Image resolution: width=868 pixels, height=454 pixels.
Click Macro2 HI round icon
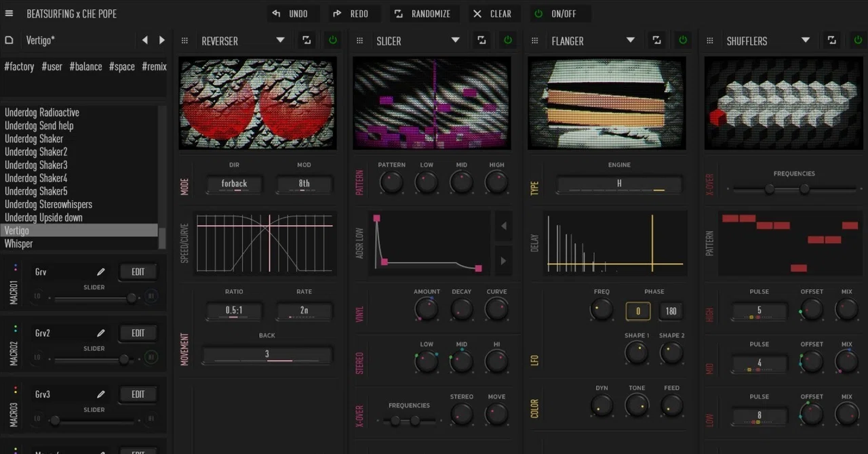[x=151, y=357]
